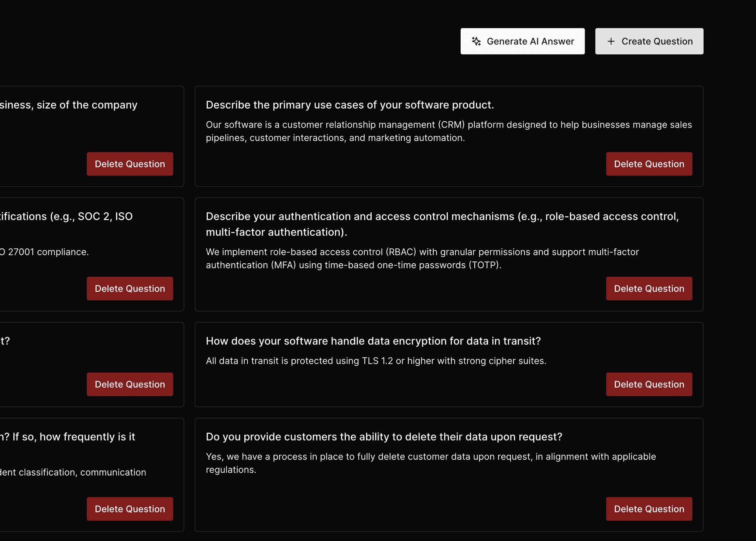Delete the question above the incident response card
This screenshot has height=541, width=756.
(x=130, y=384)
